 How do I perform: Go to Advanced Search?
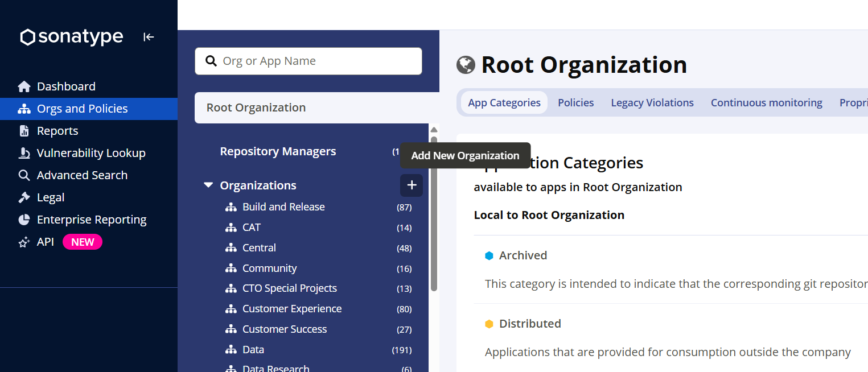point(89,175)
